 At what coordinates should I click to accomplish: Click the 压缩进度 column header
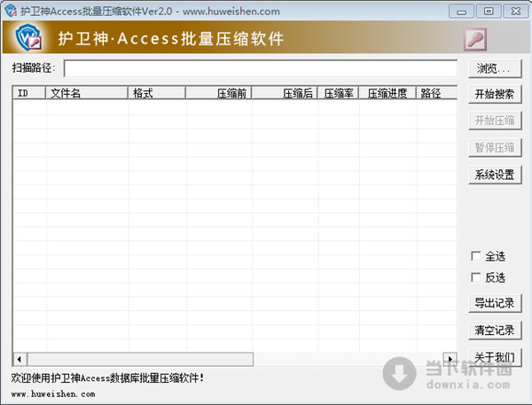387,93
